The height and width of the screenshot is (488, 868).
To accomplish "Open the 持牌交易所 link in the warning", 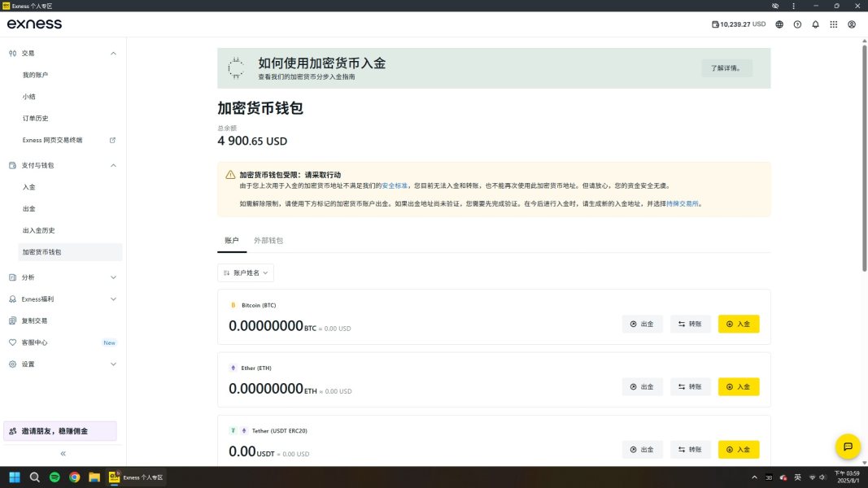I will 683,203.
